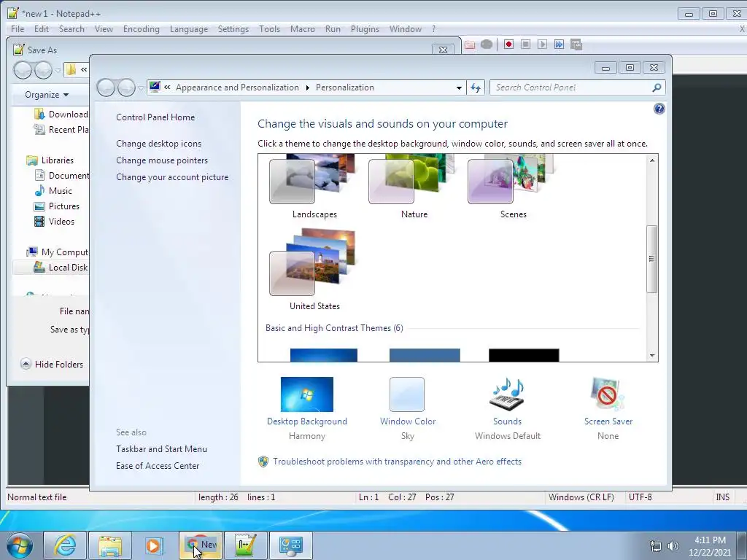Open the Windows Start menu
This screenshot has width=747, height=560.
(19, 545)
